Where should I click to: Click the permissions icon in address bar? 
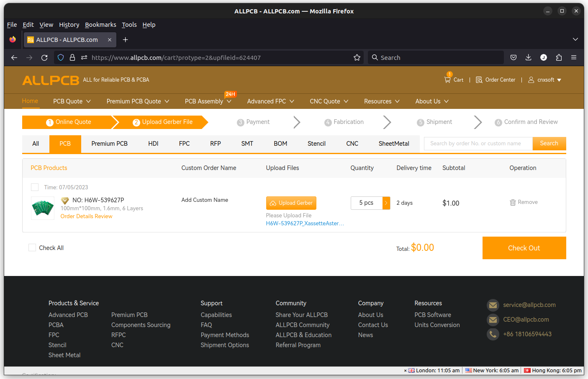[84, 58]
